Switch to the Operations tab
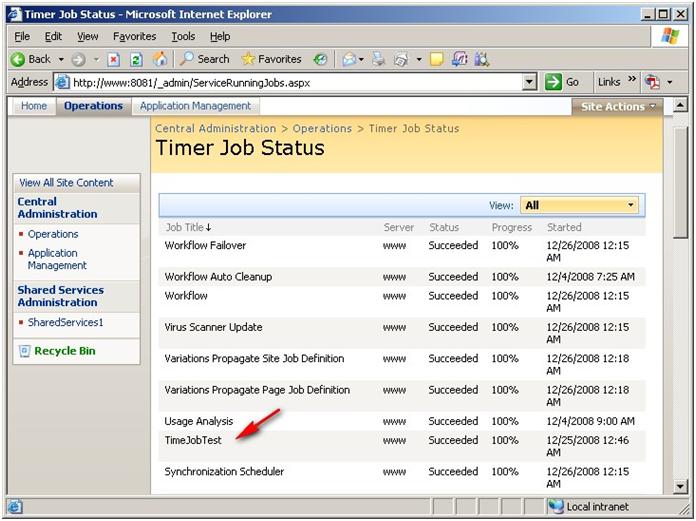 click(x=93, y=106)
